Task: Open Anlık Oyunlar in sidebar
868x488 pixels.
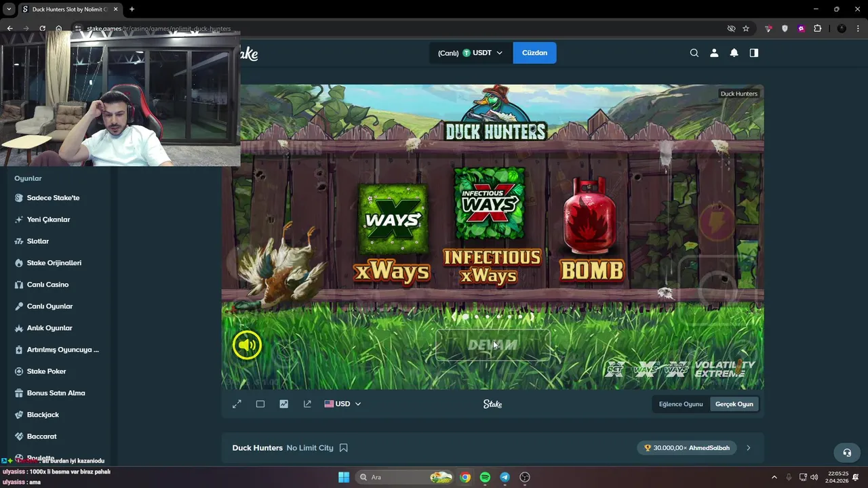Action: tap(49, 328)
